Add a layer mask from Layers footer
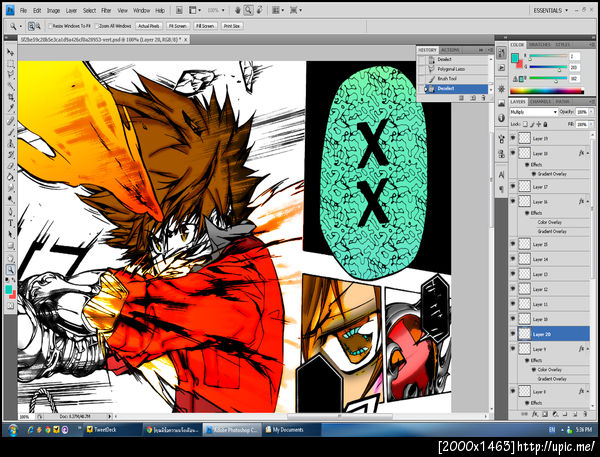The height and width of the screenshot is (457, 600). click(545, 414)
